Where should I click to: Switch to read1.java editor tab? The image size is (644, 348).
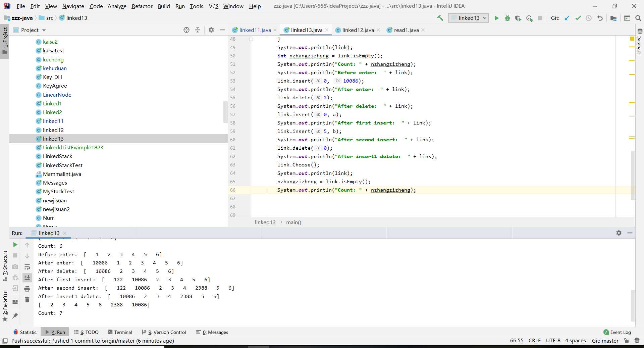[x=406, y=30]
